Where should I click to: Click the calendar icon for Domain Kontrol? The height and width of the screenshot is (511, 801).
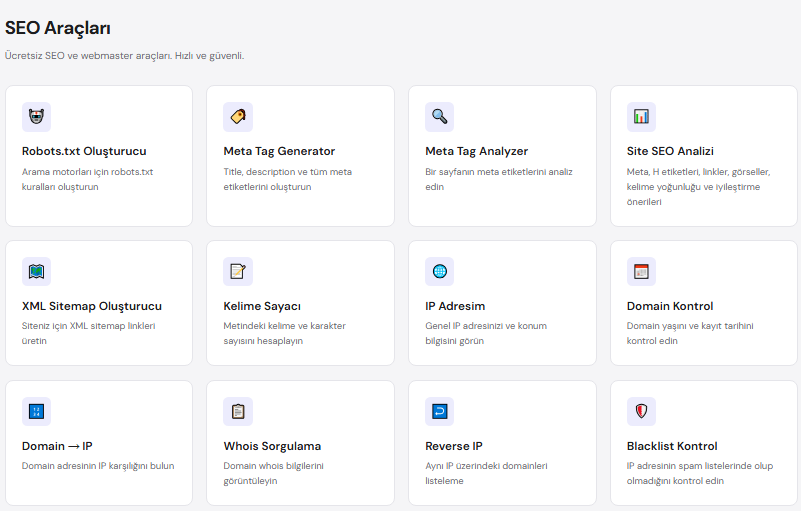tap(641, 271)
